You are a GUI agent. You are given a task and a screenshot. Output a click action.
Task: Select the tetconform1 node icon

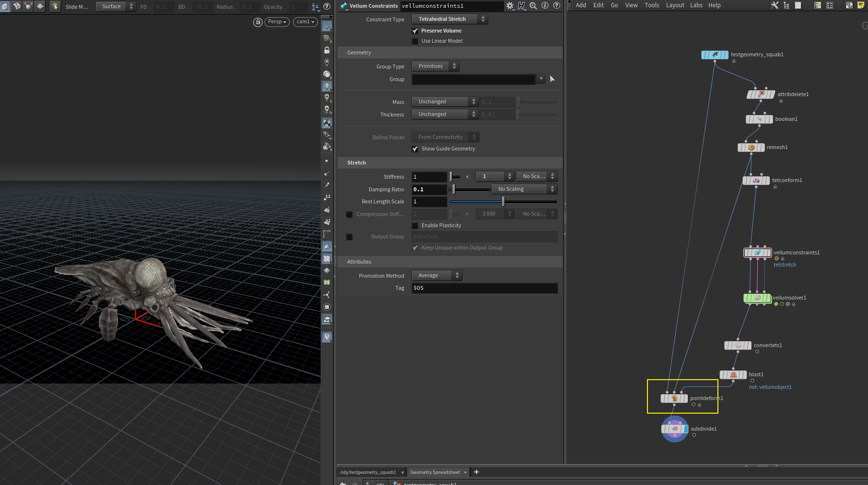(x=756, y=181)
